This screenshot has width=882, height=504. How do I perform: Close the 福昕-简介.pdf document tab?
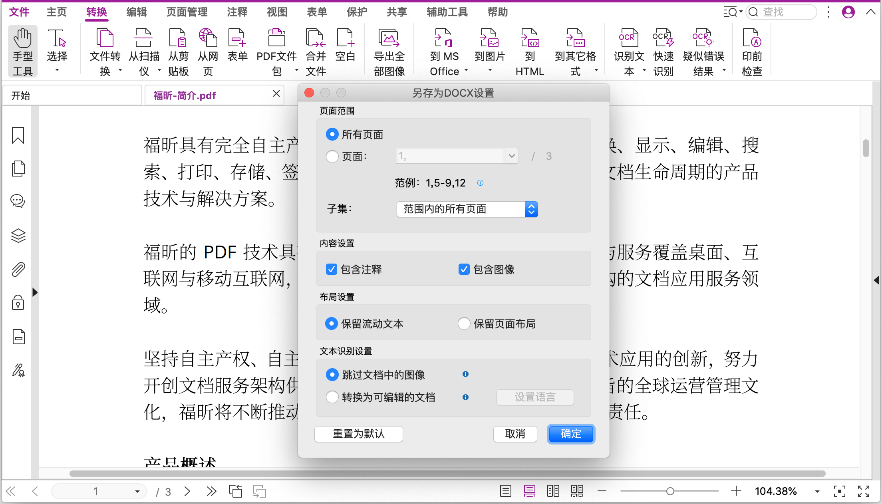tap(276, 94)
